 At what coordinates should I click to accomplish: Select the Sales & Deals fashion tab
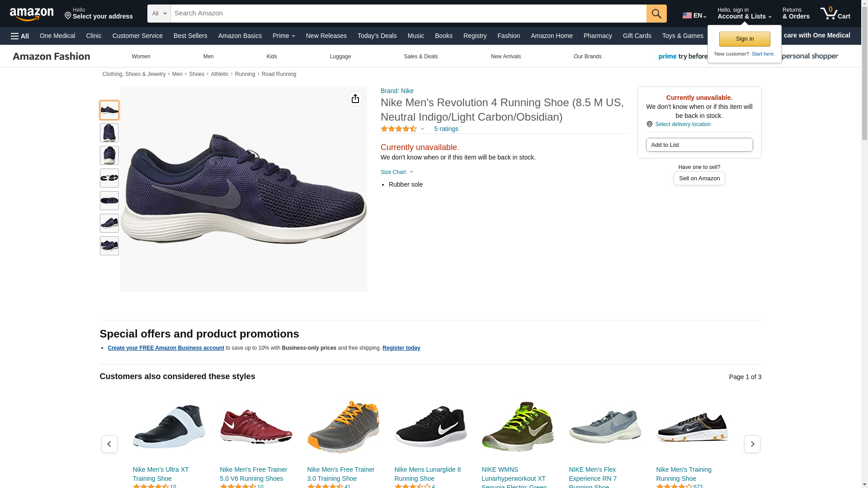(420, 56)
